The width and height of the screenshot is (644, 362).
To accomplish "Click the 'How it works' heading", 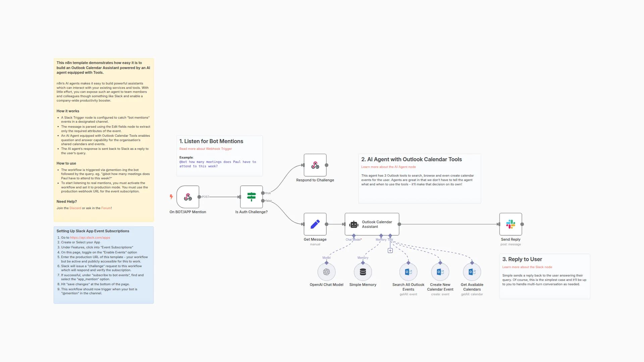I will point(68,111).
